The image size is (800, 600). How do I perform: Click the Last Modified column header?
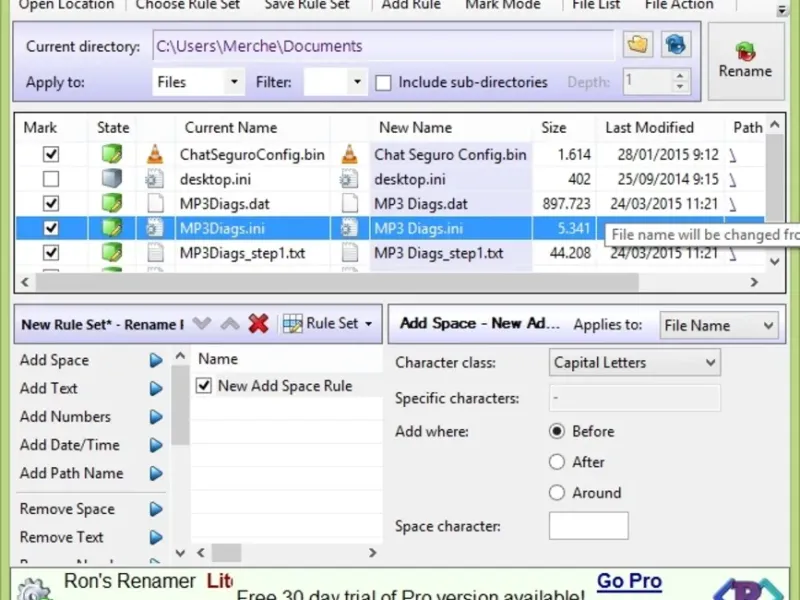pyautogui.click(x=649, y=128)
